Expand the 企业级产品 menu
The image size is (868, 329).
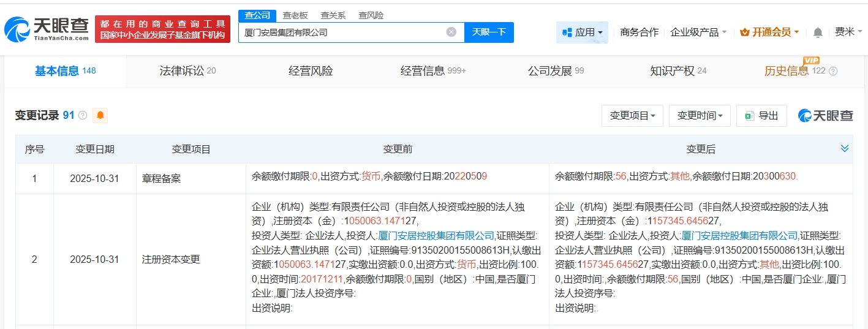698,32
